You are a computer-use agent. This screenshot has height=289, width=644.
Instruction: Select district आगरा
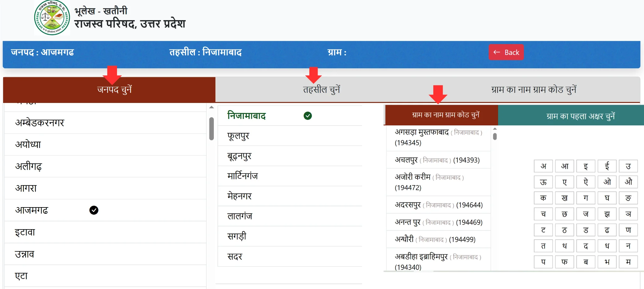105,188
